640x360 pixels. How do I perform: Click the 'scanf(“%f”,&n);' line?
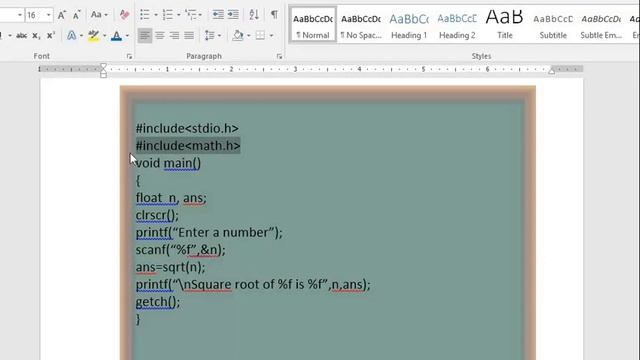click(180, 250)
